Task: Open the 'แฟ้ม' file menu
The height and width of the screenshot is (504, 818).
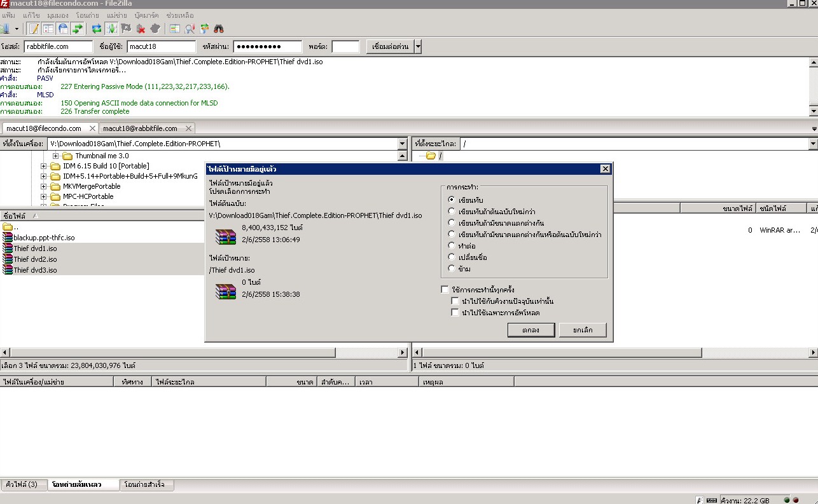Action: click(8, 15)
